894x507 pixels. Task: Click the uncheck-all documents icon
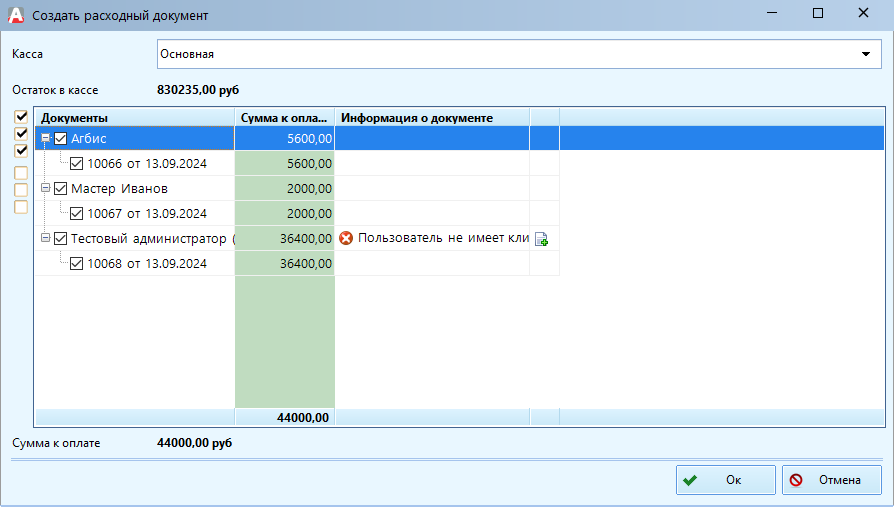(21, 173)
